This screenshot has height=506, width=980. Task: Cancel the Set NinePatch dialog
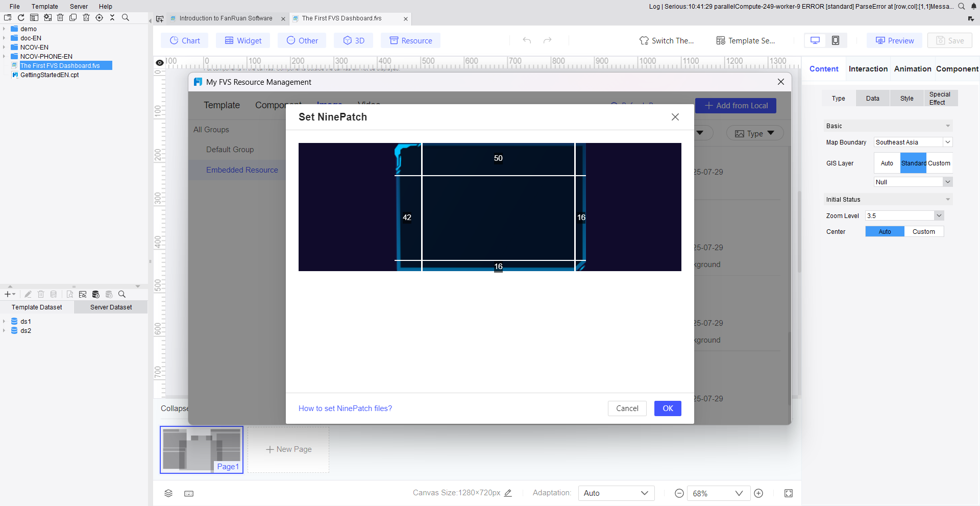[x=627, y=408]
